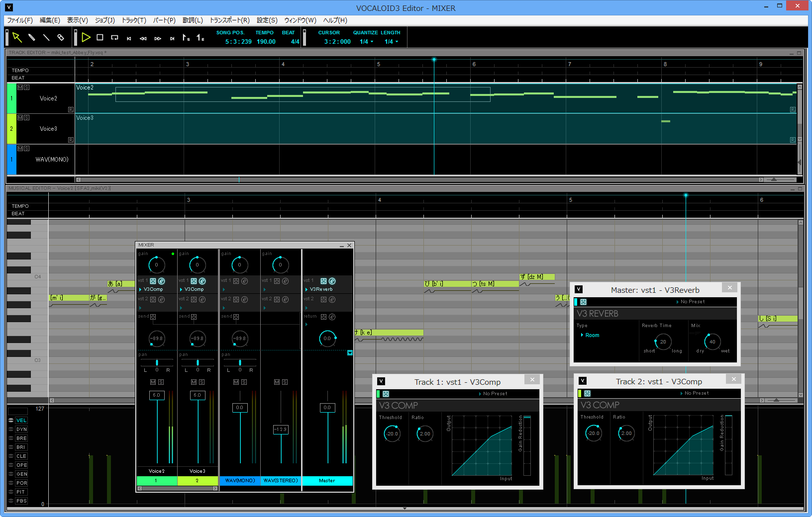This screenshot has height=517, width=812.
Task: Bypass V3 Reverb with its power button
Action: pyautogui.click(x=583, y=302)
